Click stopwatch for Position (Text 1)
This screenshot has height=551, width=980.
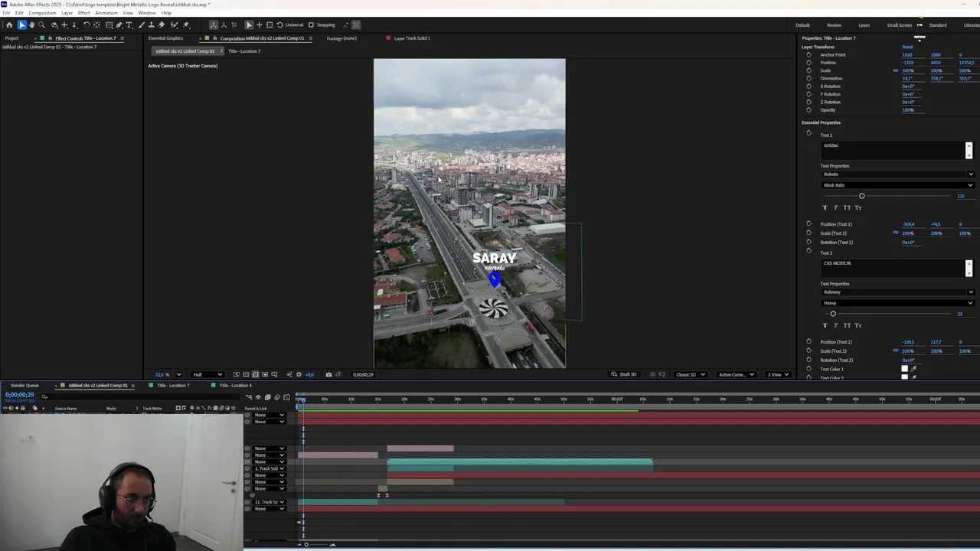808,224
